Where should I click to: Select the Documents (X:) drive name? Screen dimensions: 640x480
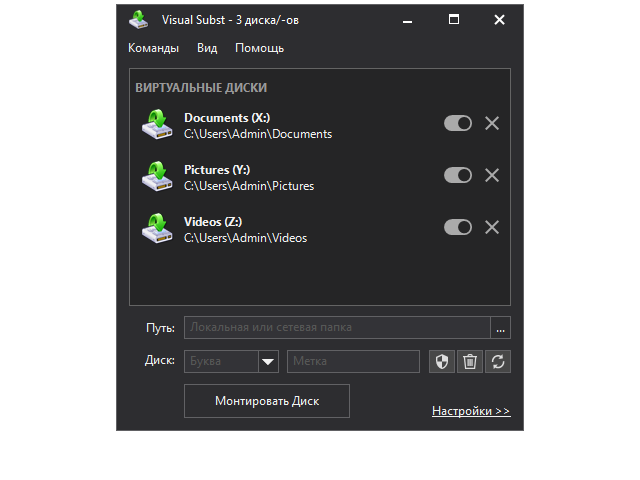coord(227,118)
